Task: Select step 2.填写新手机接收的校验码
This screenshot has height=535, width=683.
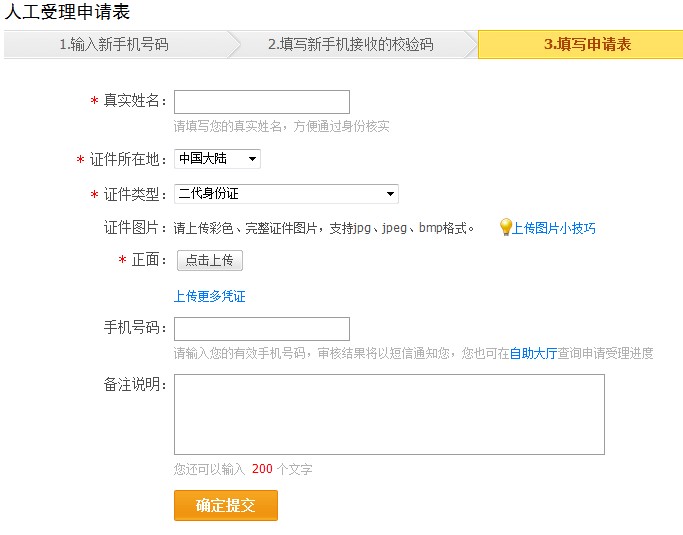Action: point(350,45)
